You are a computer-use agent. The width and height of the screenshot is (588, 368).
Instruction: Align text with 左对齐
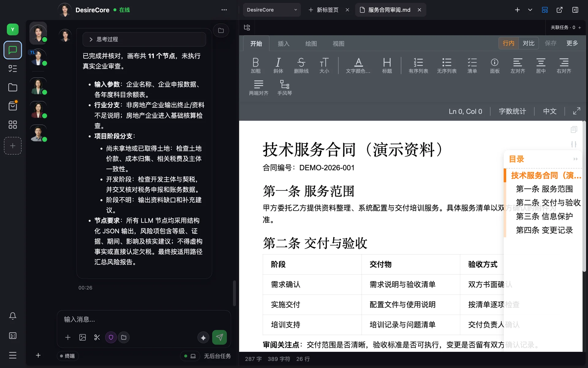coord(518,66)
